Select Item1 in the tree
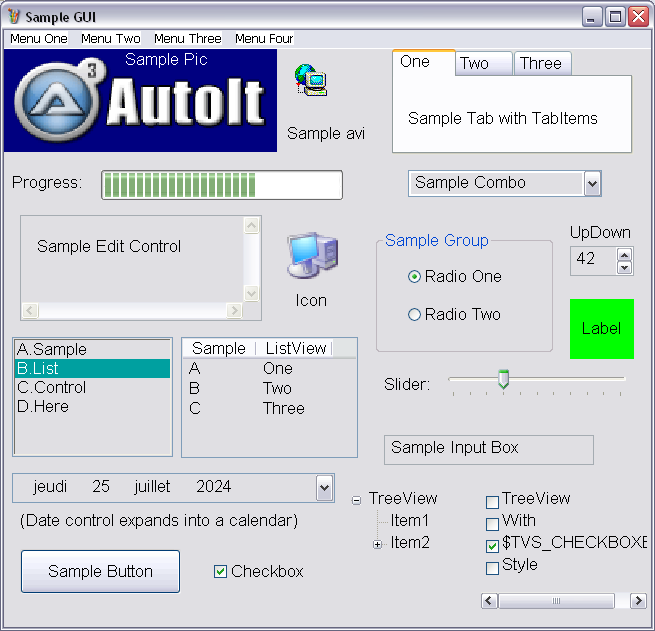Image resolution: width=655 pixels, height=631 pixels. [x=410, y=521]
